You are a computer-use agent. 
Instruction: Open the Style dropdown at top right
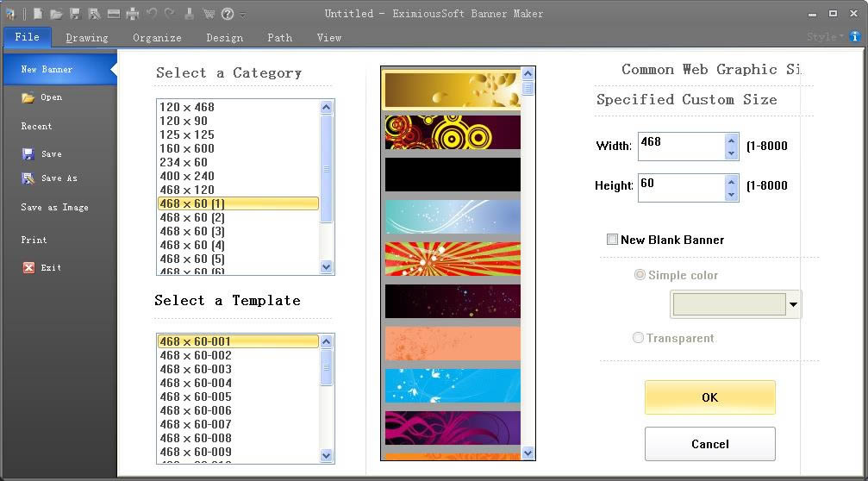[826, 36]
